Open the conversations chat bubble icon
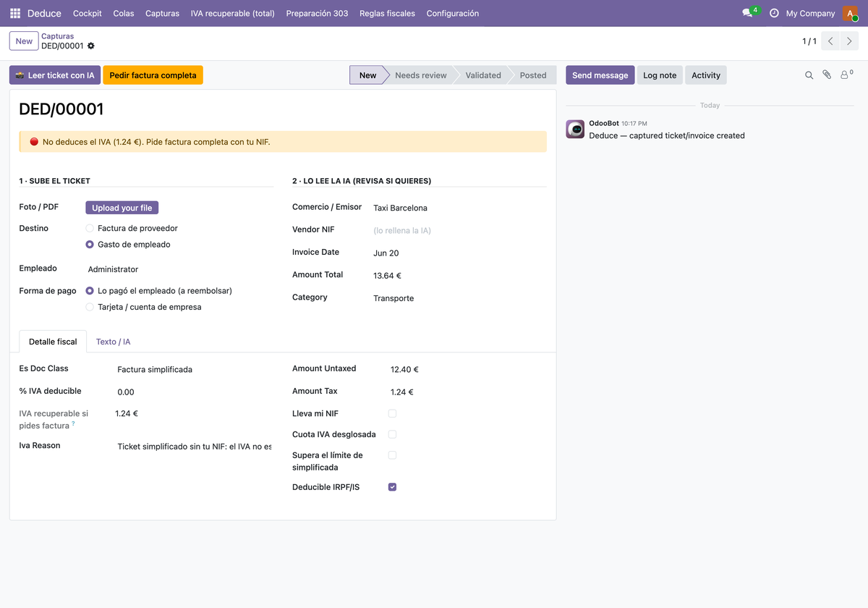This screenshot has height=608, width=868. [748, 13]
